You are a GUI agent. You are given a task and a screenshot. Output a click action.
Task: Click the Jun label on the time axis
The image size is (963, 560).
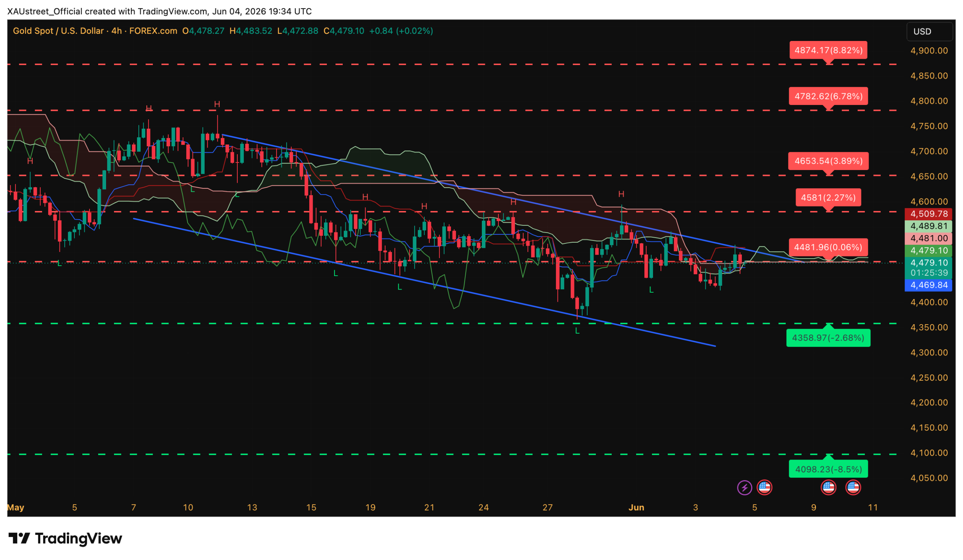(636, 508)
